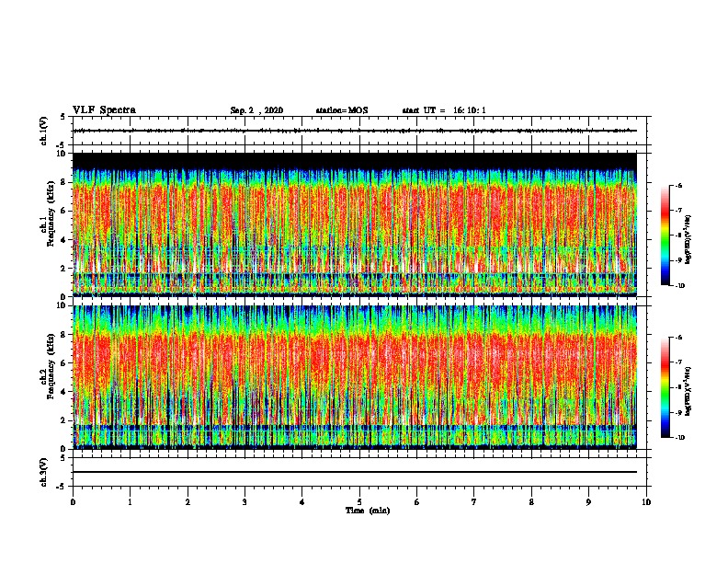Click the "-7" label on ch.1 colorbar
728x563 pixels.
coord(678,211)
